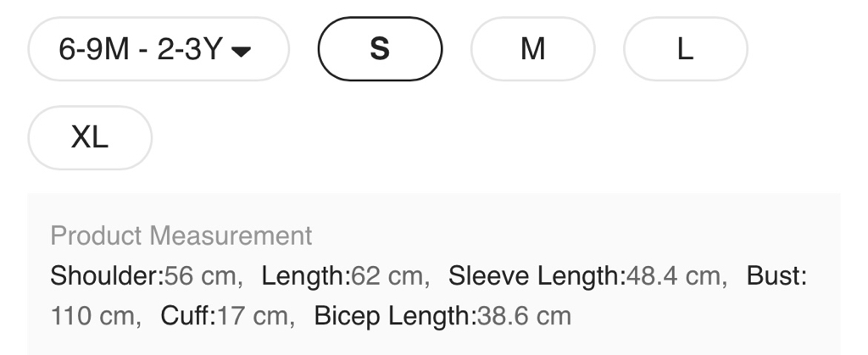Select the XL size button
Image resolution: width=868 pixels, height=355 pixels.
(90, 137)
